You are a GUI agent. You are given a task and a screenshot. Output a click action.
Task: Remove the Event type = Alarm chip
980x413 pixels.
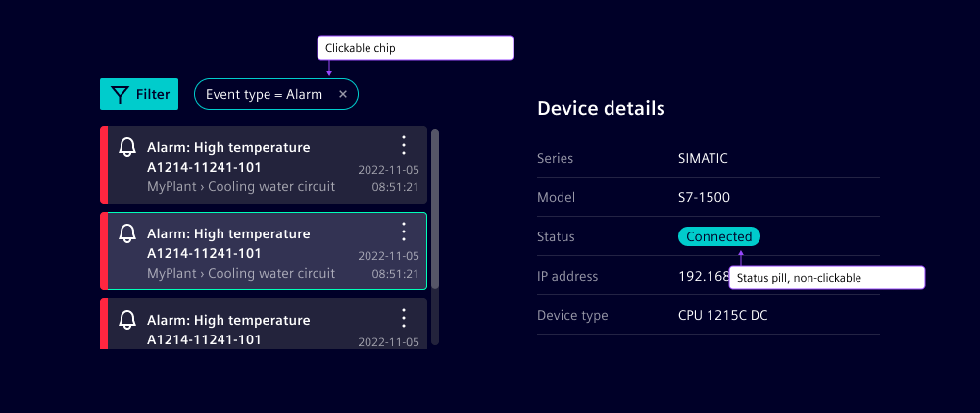(x=342, y=94)
